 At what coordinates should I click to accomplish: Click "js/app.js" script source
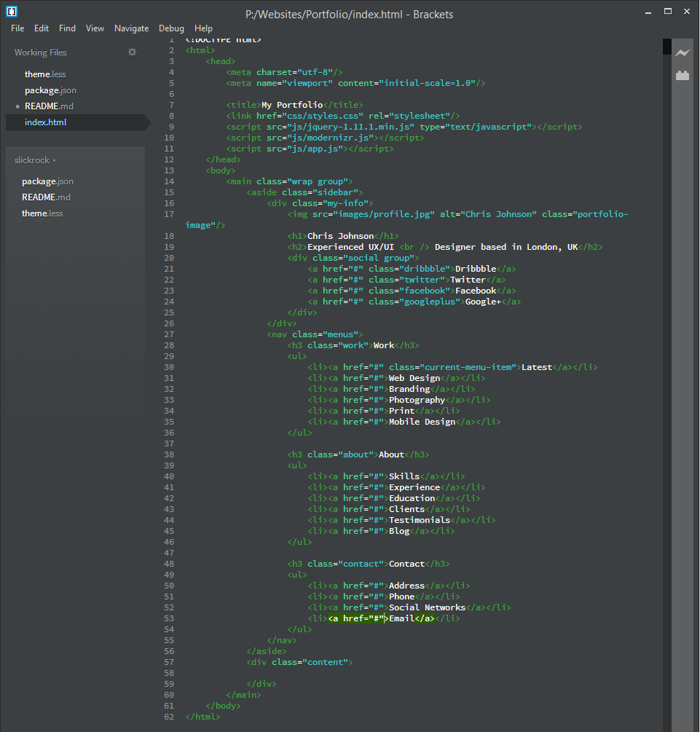click(x=315, y=149)
